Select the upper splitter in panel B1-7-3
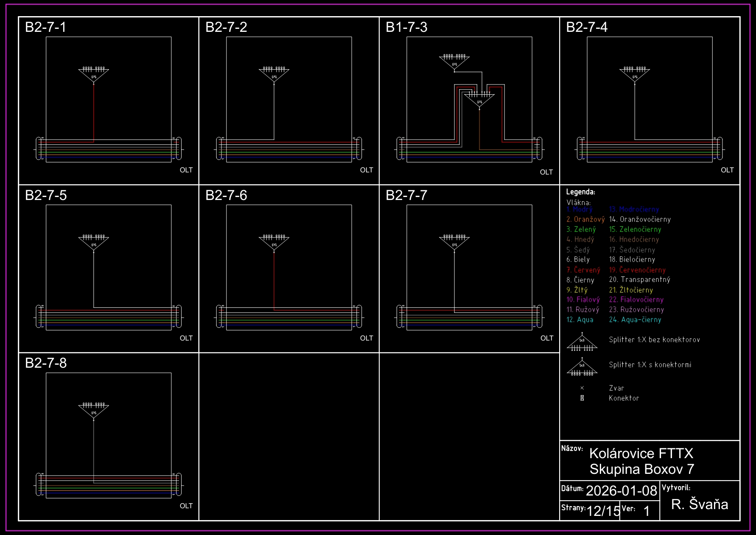 click(454, 62)
